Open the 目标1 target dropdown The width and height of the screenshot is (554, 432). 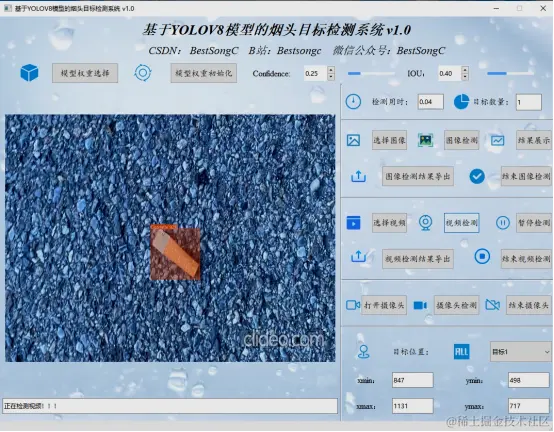pyautogui.click(x=520, y=352)
